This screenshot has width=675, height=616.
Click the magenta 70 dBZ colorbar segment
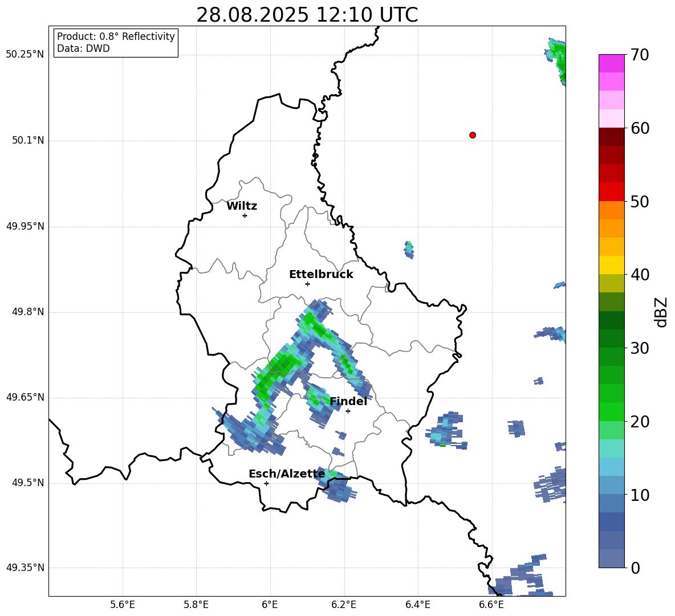pos(612,63)
